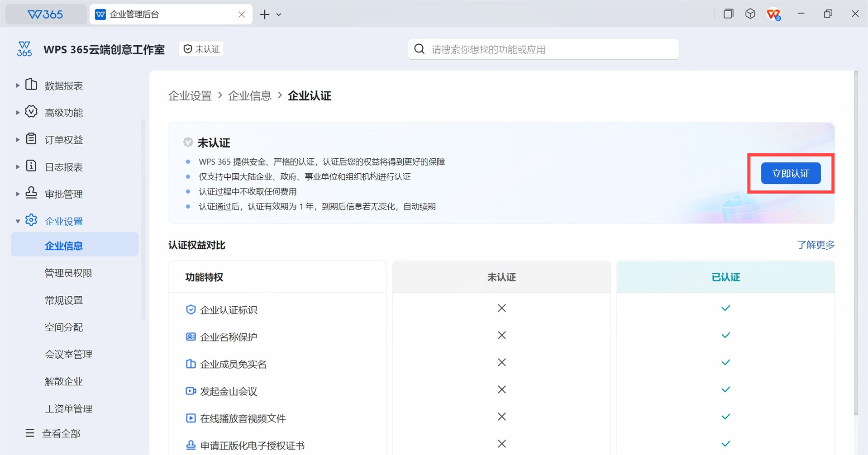Image resolution: width=868 pixels, height=455 pixels.
Task: Click the page vertical scrollbar
Action: (x=855, y=242)
